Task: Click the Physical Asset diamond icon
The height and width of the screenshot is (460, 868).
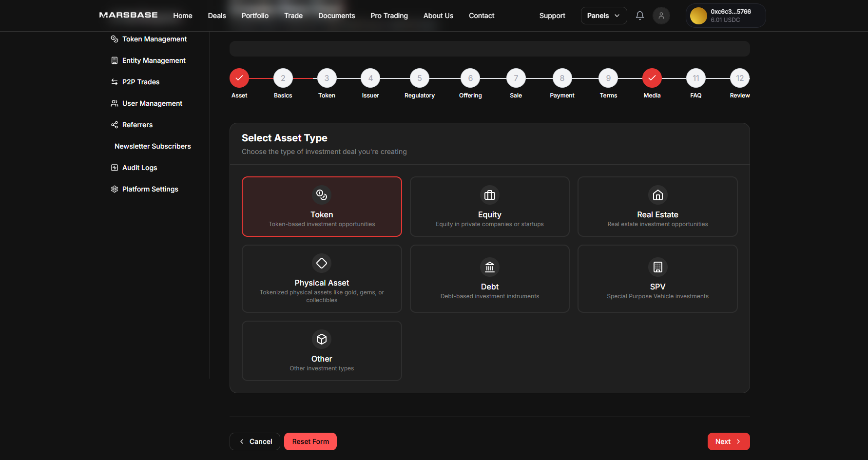Action: tap(322, 263)
